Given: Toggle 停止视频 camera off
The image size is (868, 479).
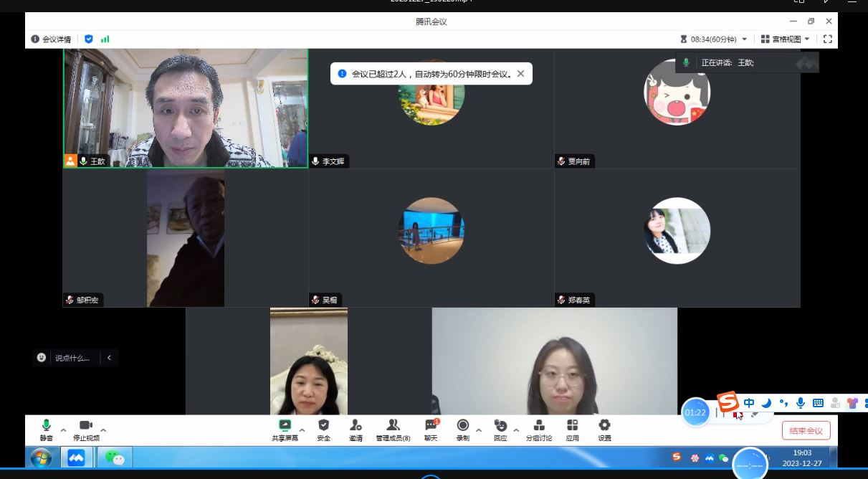Looking at the screenshot, I should tap(86, 430).
